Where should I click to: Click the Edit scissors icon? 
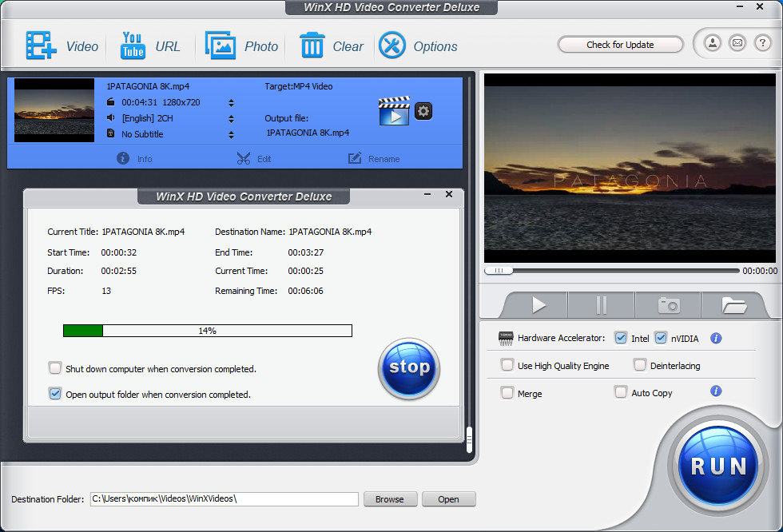point(244,159)
